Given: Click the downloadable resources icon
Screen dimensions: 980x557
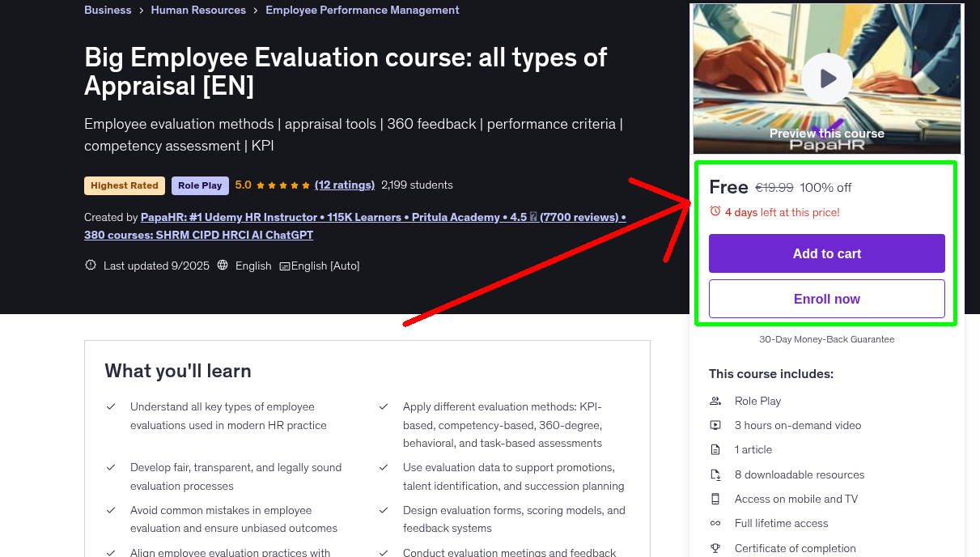Looking at the screenshot, I should (715, 474).
